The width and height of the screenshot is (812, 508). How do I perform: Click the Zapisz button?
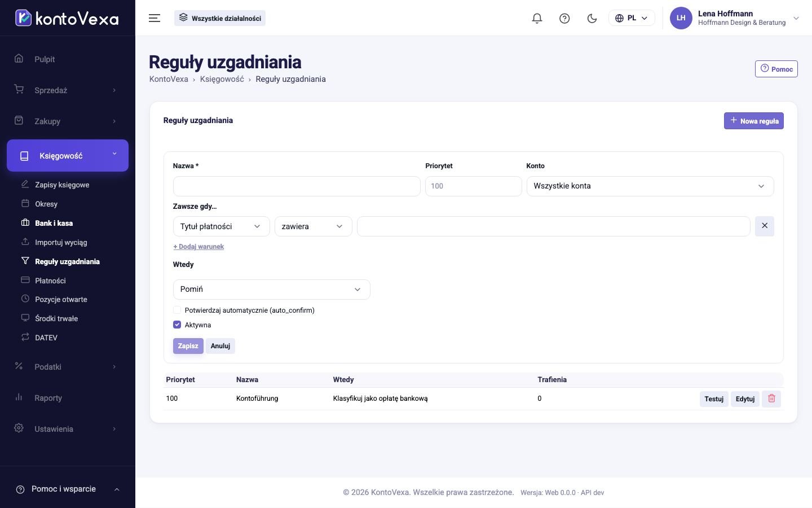point(188,346)
